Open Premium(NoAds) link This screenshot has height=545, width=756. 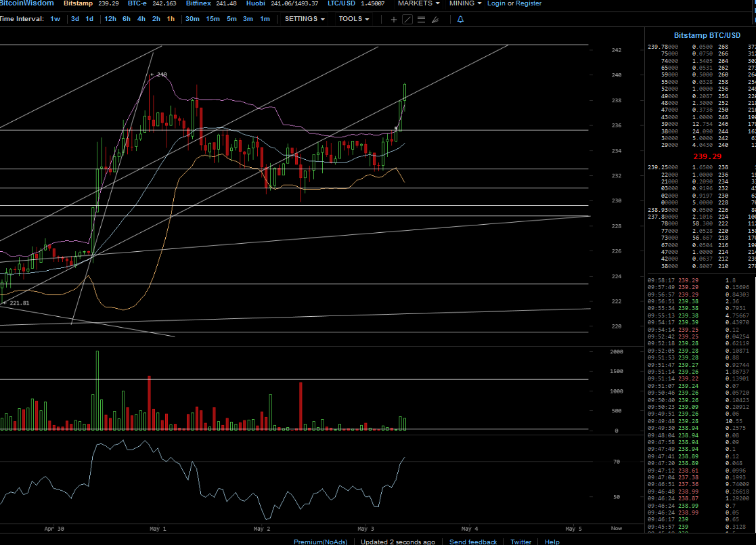(x=321, y=542)
